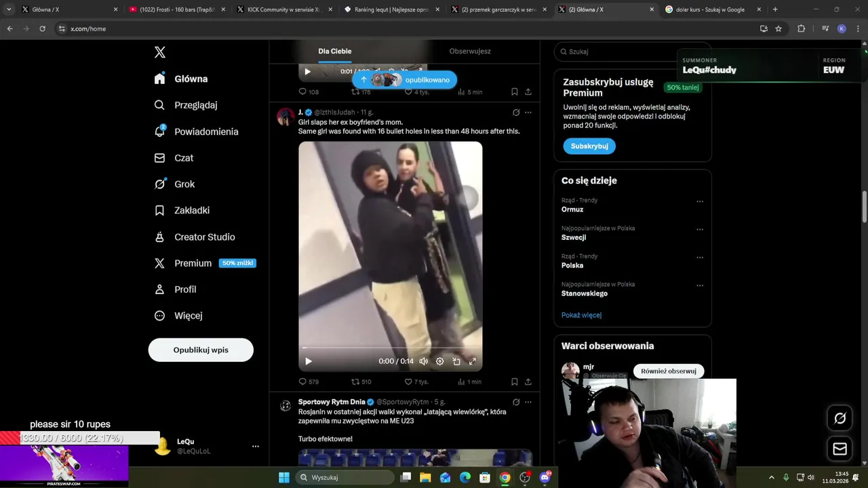Screen dimensions: 868x488
Task: Click Również obserwuj button
Action: 669,371
